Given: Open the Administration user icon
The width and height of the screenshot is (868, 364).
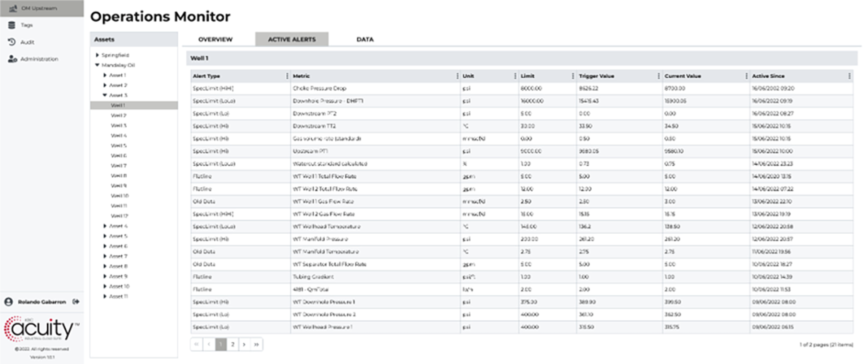Looking at the screenshot, I should 12,59.
